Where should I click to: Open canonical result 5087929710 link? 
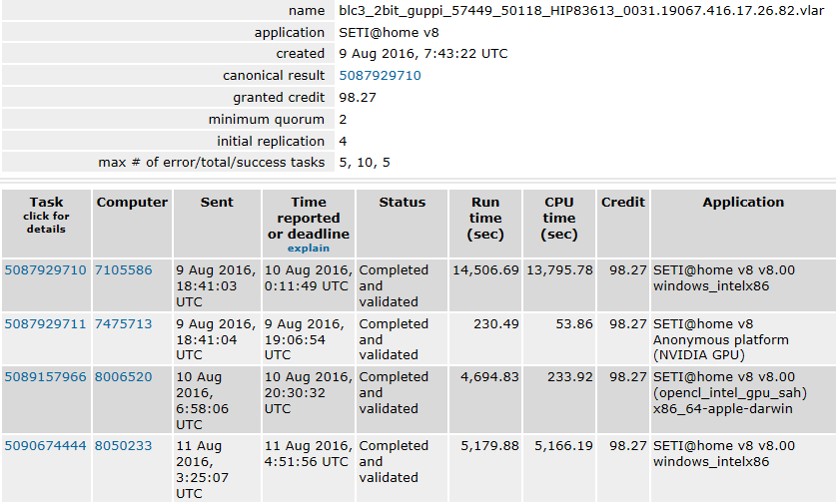click(x=380, y=76)
